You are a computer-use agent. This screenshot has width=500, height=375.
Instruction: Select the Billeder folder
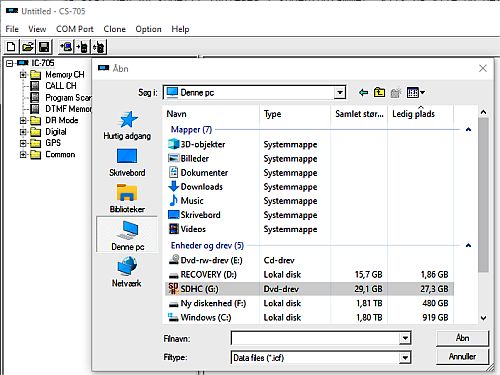pyautogui.click(x=189, y=158)
